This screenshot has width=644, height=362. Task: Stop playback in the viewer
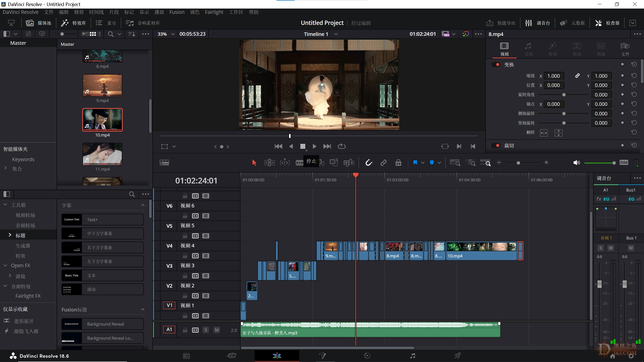coord(303,146)
